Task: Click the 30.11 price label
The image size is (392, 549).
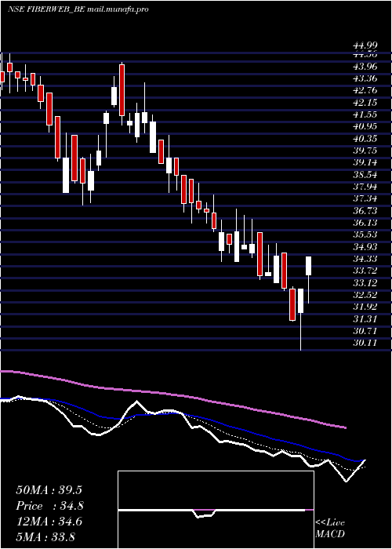Action: click(x=365, y=343)
